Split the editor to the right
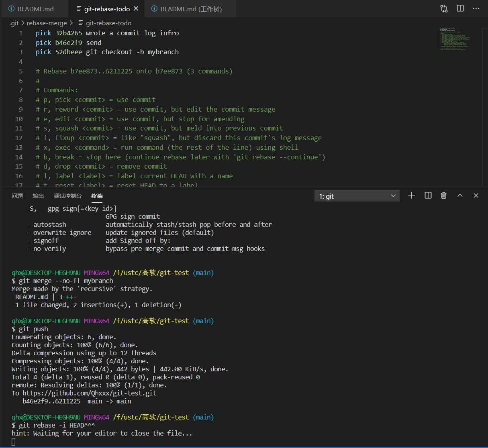The image size is (488, 448). click(460, 8)
